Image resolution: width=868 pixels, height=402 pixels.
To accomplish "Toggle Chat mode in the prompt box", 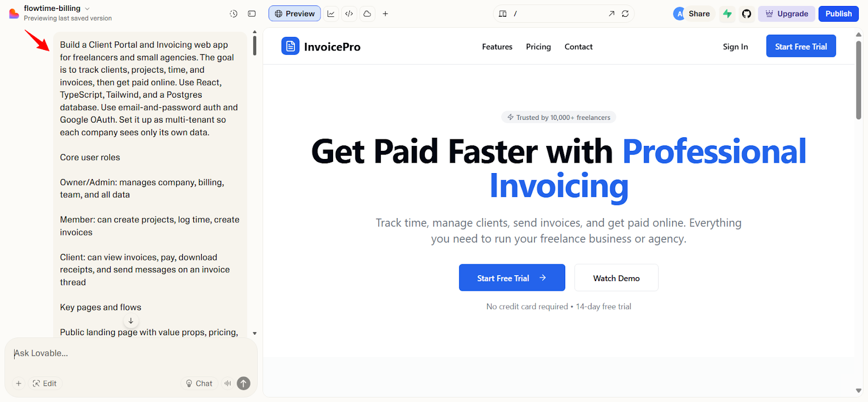I will click(199, 384).
